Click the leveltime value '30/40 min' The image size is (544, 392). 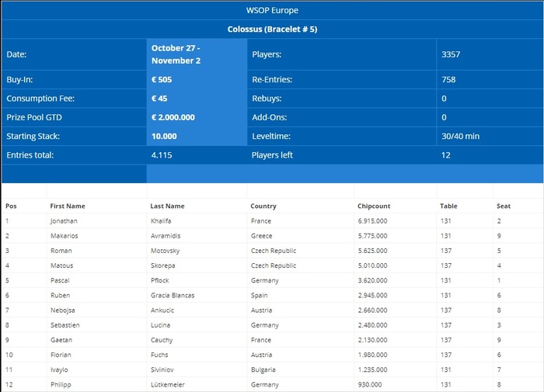pos(460,136)
